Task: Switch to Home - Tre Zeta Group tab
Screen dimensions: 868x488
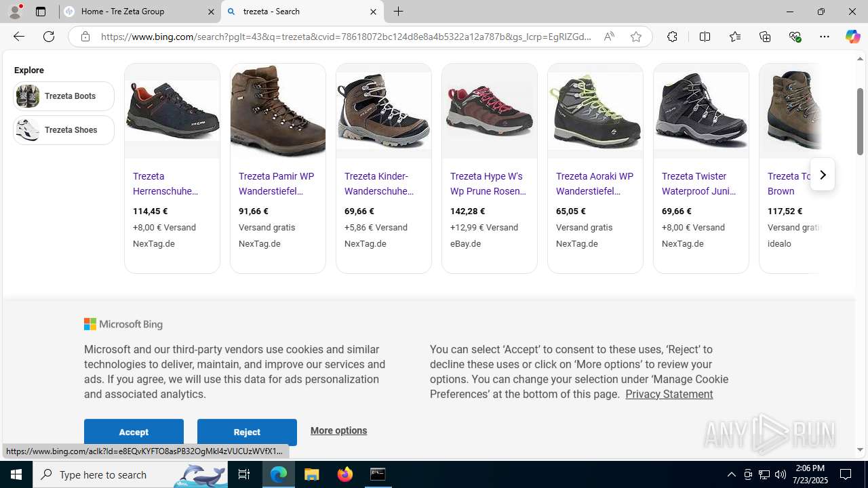Action: pos(140,12)
